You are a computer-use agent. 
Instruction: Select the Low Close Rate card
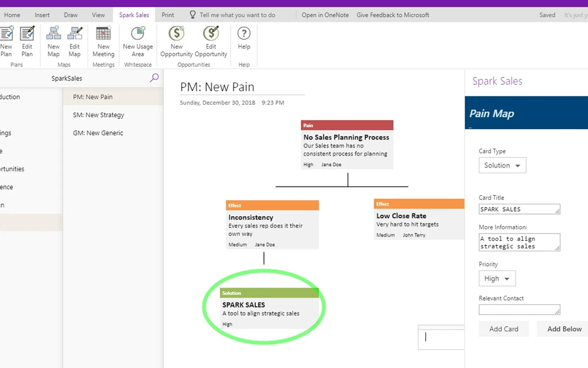[x=419, y=219]
